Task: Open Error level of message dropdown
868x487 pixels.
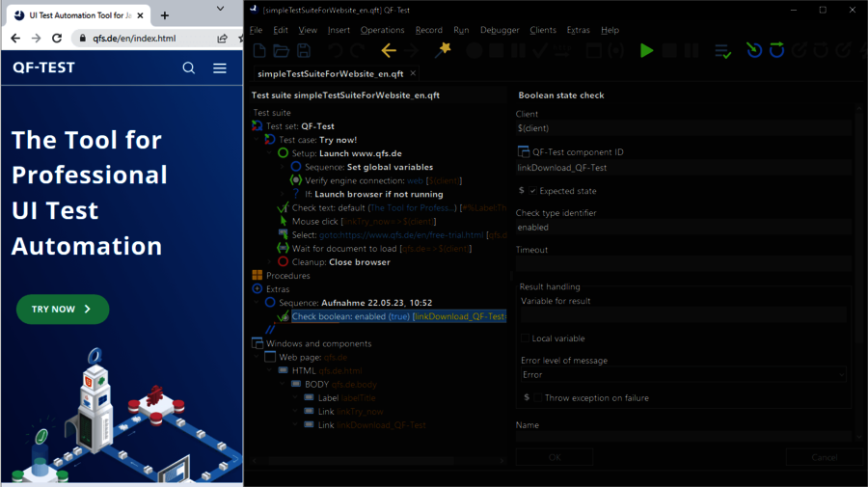Action: (x=683, y=374)
